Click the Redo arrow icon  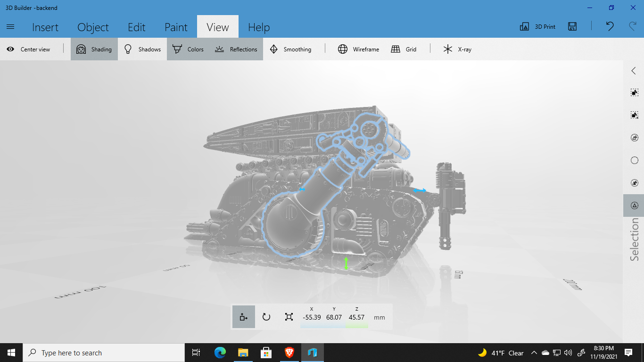coord(633,26)
